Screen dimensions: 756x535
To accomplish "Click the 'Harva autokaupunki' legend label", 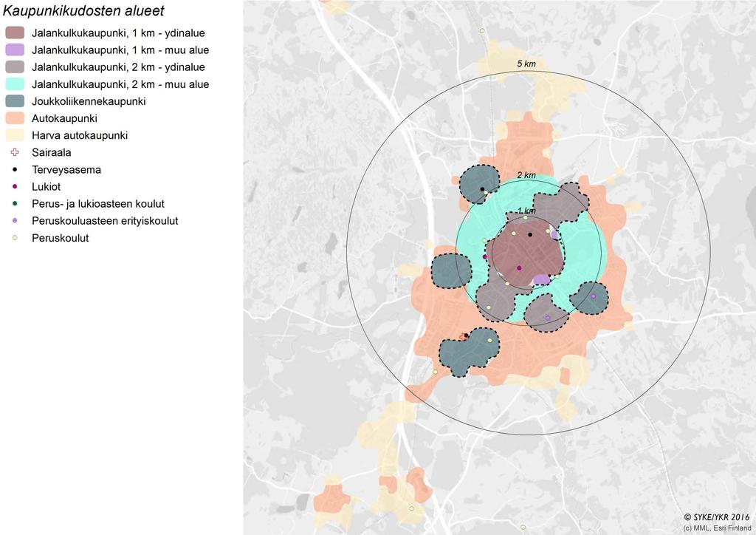I will tap(80, 135).
